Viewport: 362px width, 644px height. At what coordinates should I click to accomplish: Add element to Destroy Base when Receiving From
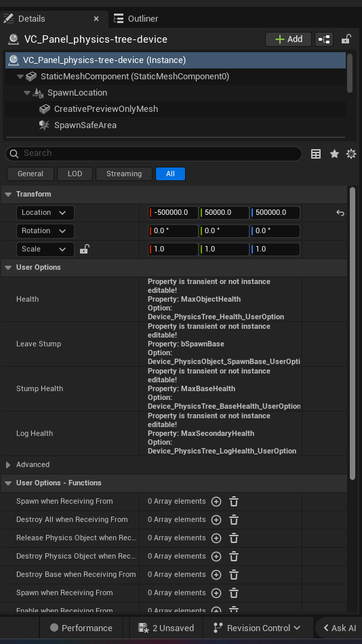(216, 575)
